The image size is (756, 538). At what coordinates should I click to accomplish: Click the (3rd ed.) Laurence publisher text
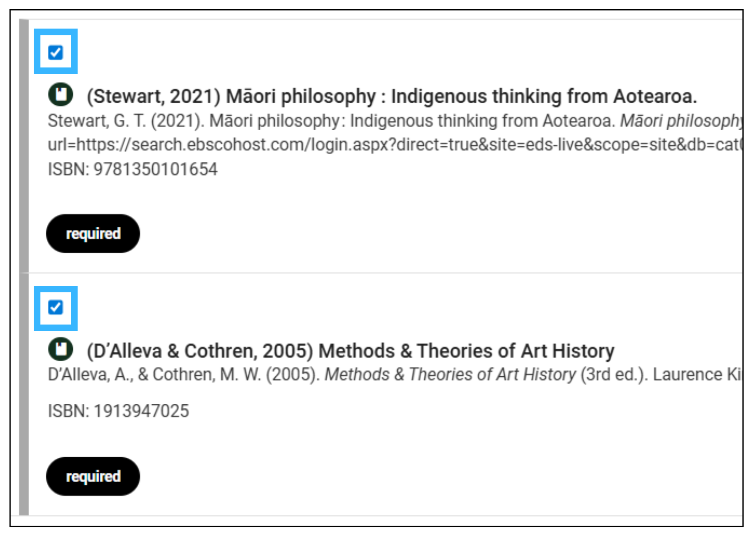[x=661, y=374]
